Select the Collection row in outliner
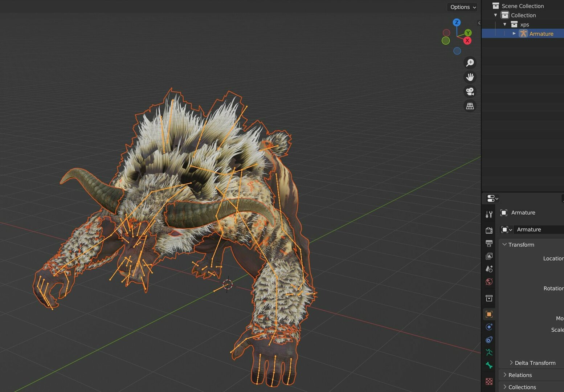 coord(523,15)
